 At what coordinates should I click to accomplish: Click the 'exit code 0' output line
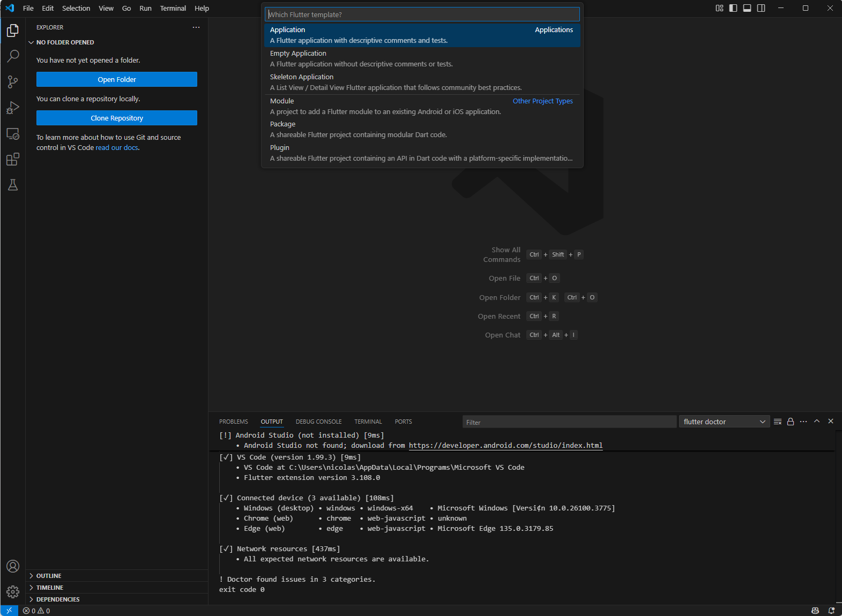pos(242,590)
